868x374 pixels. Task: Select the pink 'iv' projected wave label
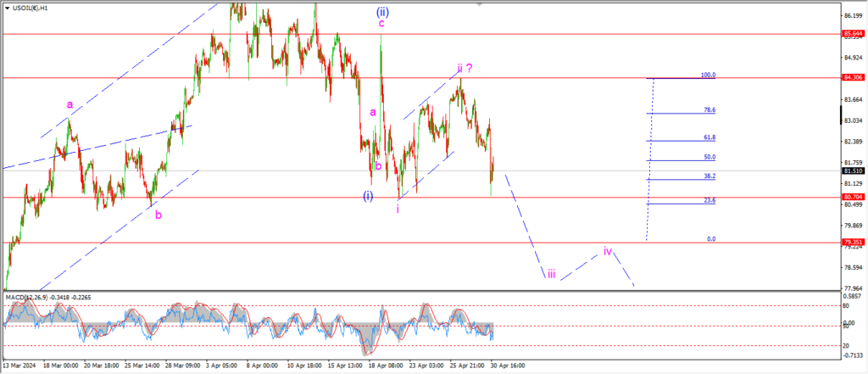pyautogui.click(x=607, y=251)
